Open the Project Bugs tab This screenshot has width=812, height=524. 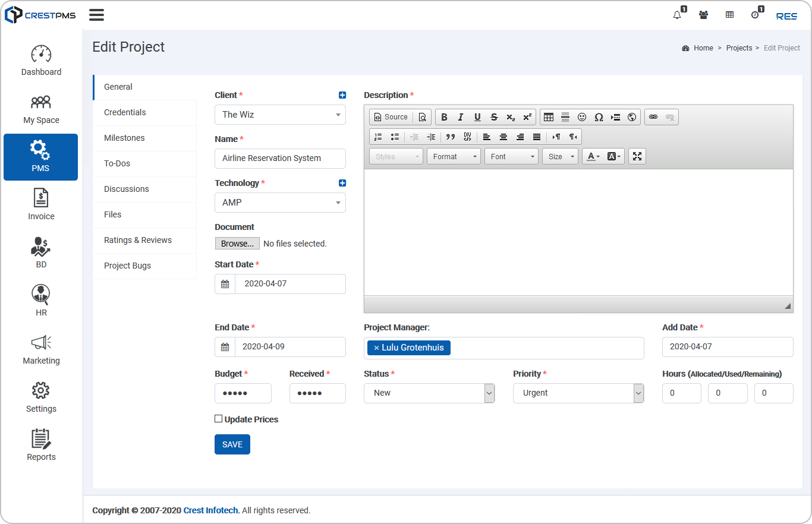click(127, 266)
